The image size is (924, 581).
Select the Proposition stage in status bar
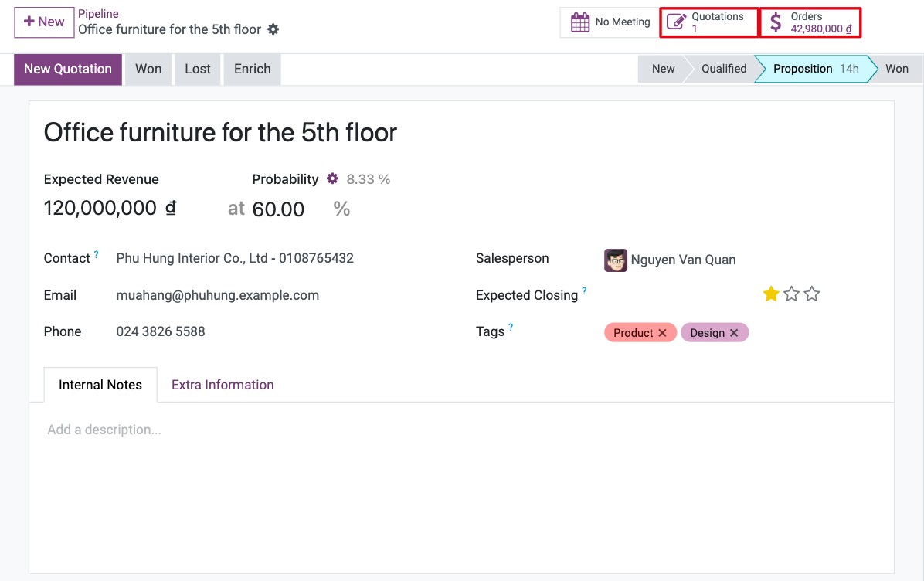click(815, 69)
